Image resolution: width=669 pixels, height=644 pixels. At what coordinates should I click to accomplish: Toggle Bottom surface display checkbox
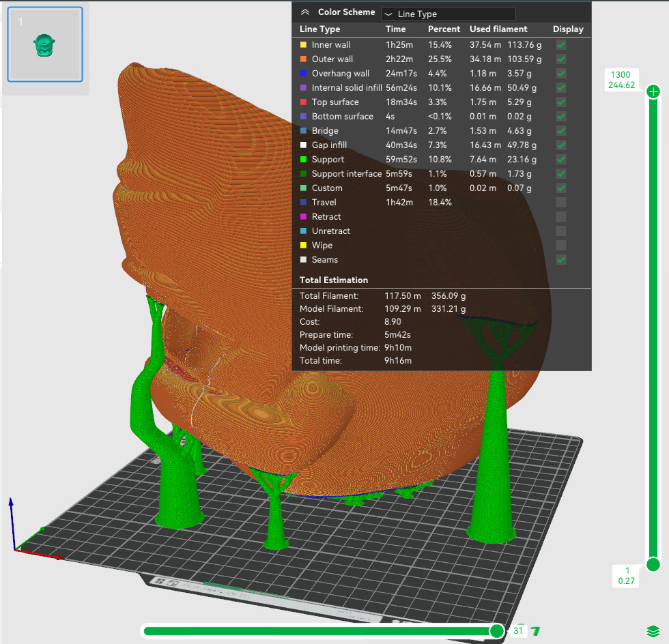561,117
